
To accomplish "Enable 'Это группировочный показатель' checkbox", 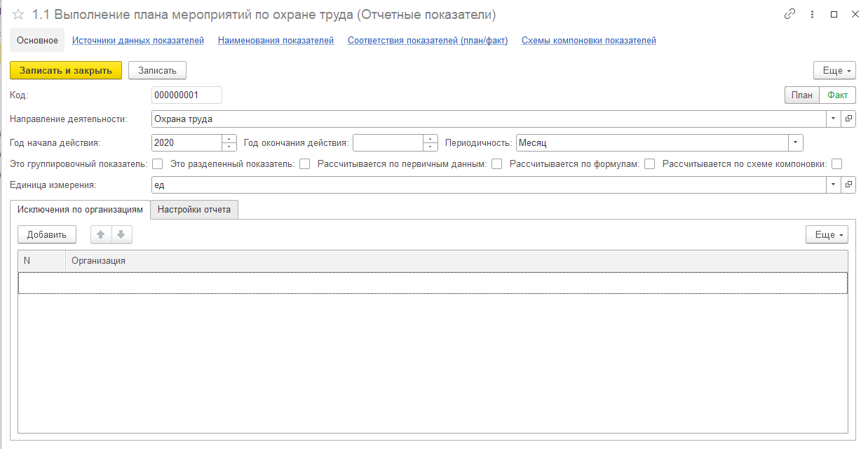I will click(157, 164).
